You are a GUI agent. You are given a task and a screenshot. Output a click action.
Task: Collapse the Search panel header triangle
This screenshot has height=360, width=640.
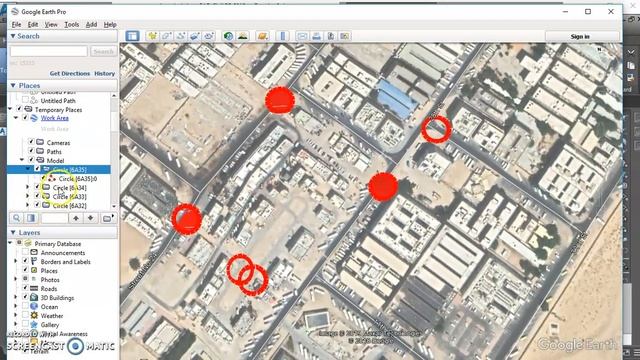click(13, 36)
